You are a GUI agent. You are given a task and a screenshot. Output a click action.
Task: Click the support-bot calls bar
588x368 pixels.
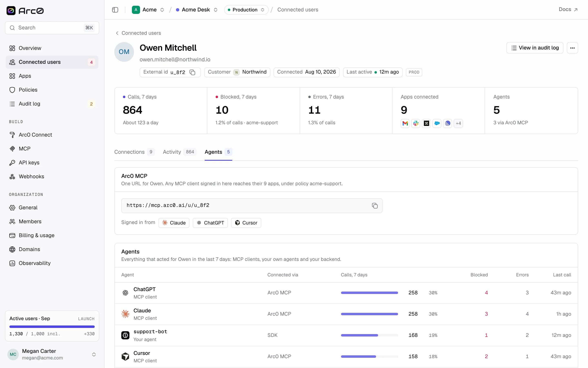(x=369, y=335)
